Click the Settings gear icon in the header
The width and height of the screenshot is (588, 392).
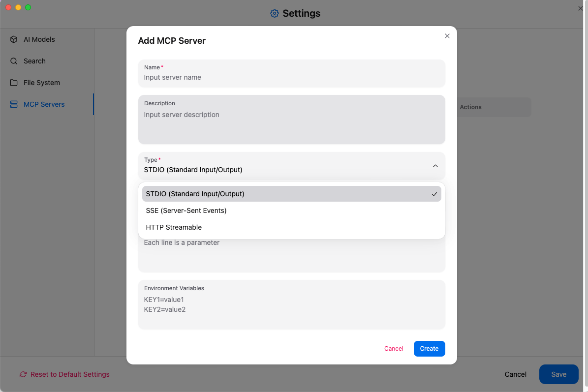tap(275, 13)
